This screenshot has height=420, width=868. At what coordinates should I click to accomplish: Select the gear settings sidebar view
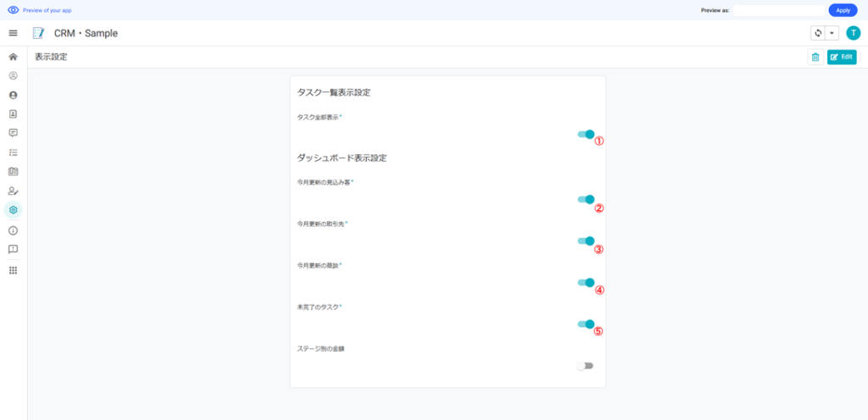click(14, 210)
